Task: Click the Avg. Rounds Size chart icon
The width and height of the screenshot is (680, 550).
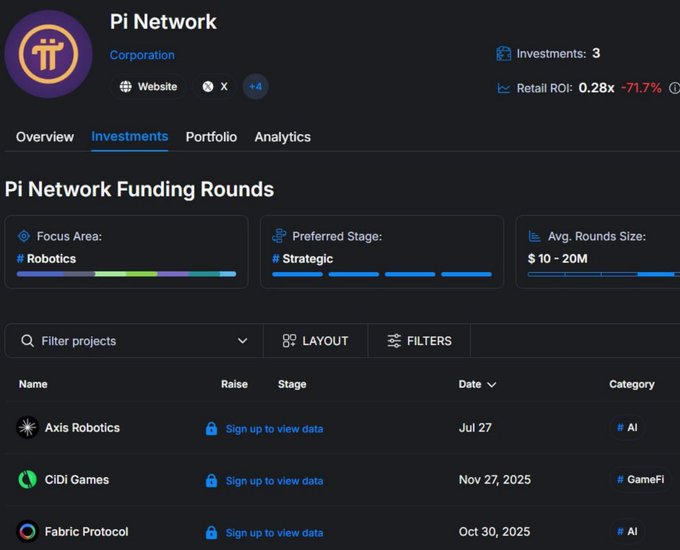Action: pyautogui.click(x=534, y=236)
